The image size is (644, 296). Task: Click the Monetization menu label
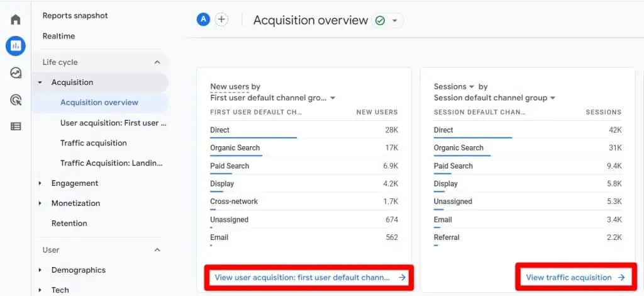tap(75, 203)
